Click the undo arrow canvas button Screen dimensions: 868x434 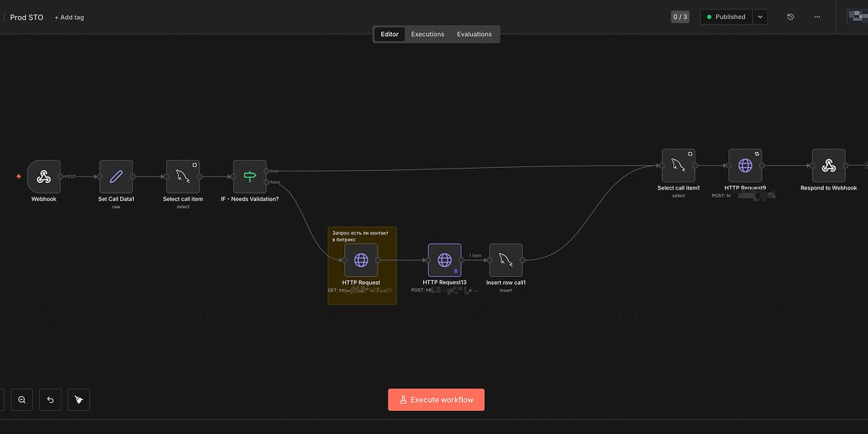coord(50,399)
